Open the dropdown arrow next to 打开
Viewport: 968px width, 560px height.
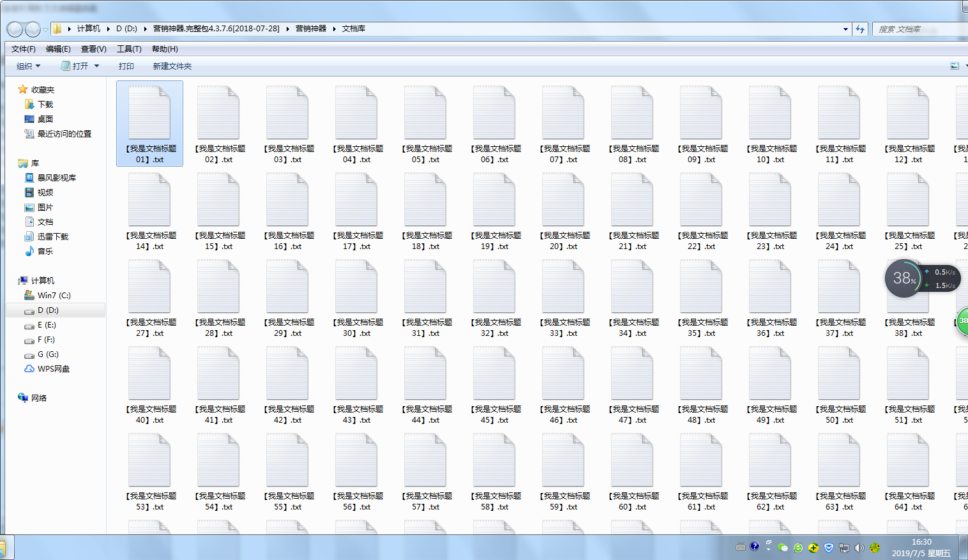pyautogui.click(x=97, y=66)
